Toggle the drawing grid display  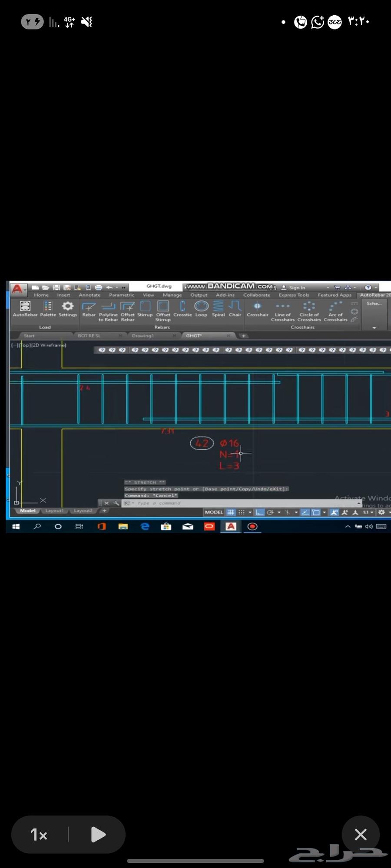tap(231, 513)
